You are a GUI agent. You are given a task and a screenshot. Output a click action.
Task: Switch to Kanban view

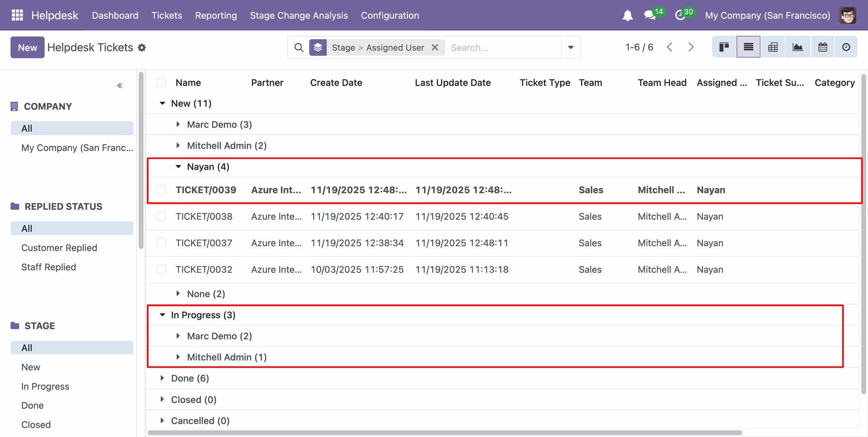point(724,47)
